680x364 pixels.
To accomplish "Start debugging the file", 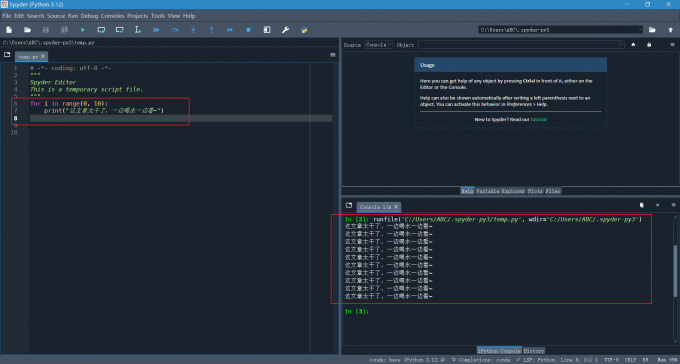I will pyautogui.click(x=156, y=30).
